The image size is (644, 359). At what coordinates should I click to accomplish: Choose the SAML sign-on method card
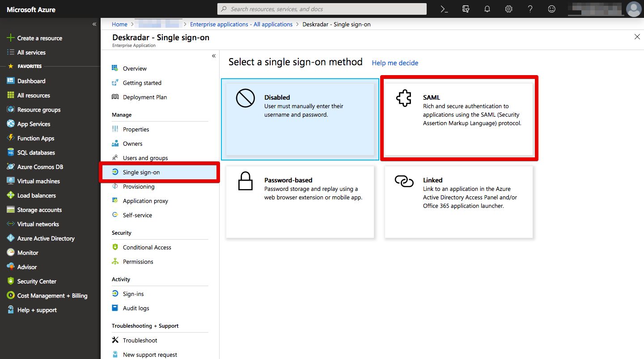[x=459, y=119]
